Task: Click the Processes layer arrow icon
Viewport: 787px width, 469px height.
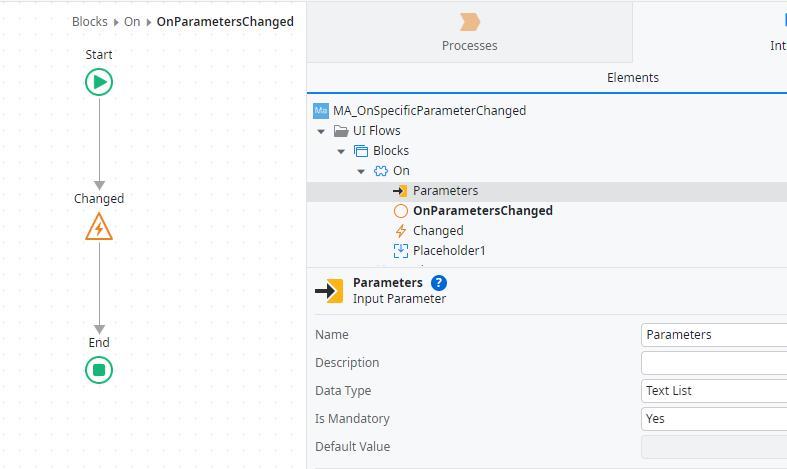Action: tap(469, 22)
